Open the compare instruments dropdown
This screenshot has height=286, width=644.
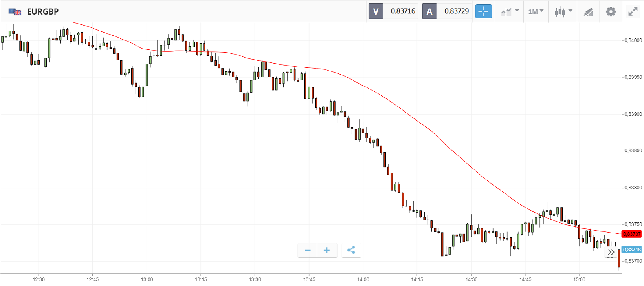[510, 11]
